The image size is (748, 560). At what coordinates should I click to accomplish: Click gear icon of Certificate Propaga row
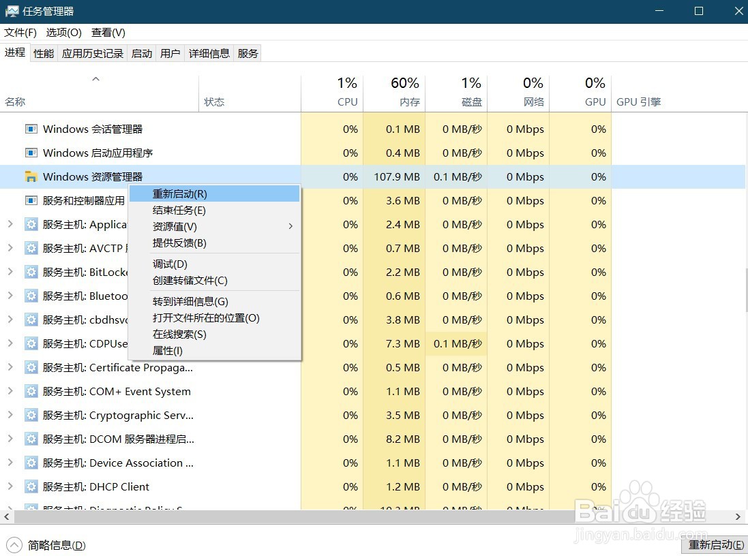[31, 367]
